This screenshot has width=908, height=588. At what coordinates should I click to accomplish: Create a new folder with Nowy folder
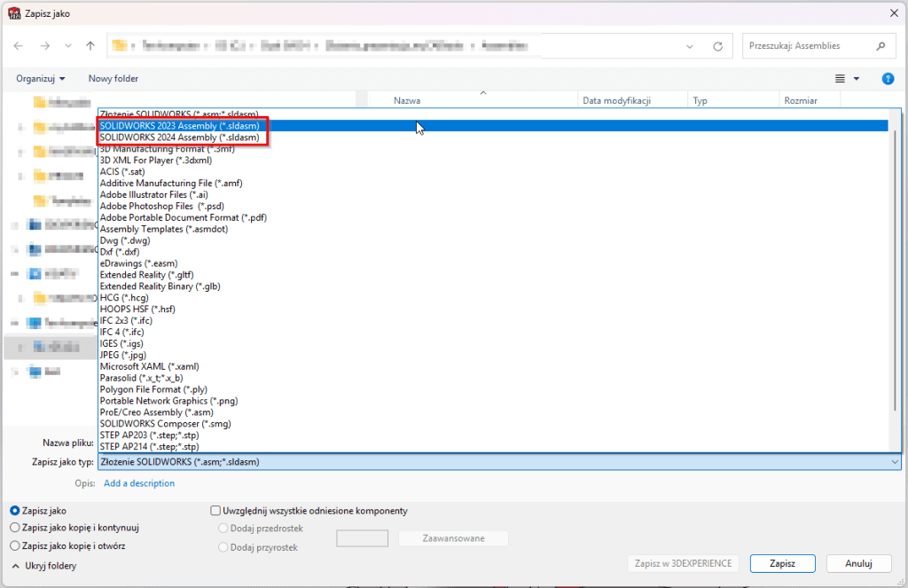click(113, 79)
